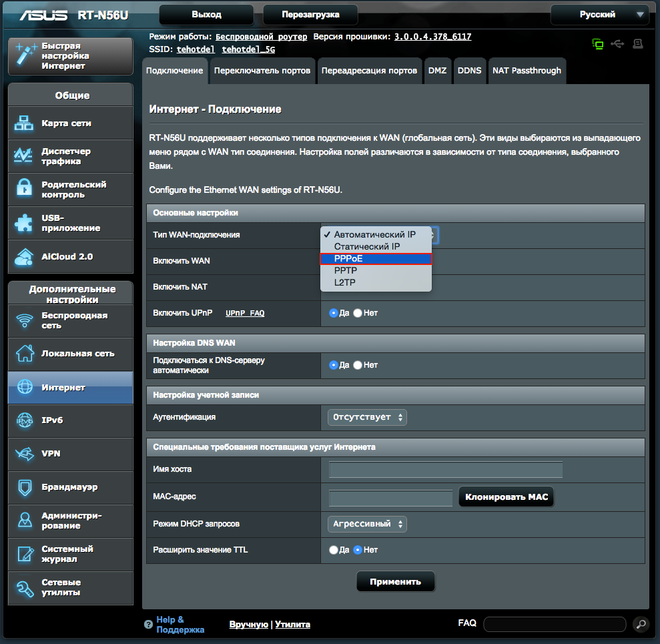
Task: Open the Брандмауэр shield icon
Action: (x=25, y=487)
